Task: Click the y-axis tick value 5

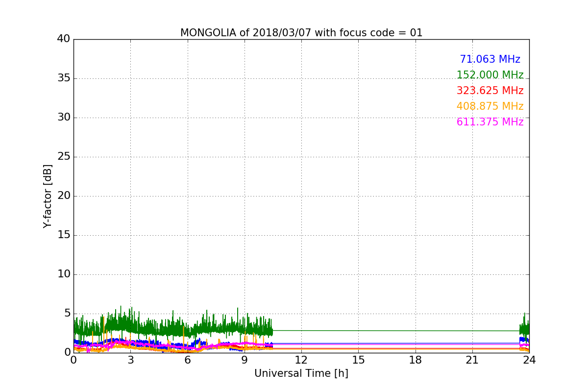Action: 67,314
